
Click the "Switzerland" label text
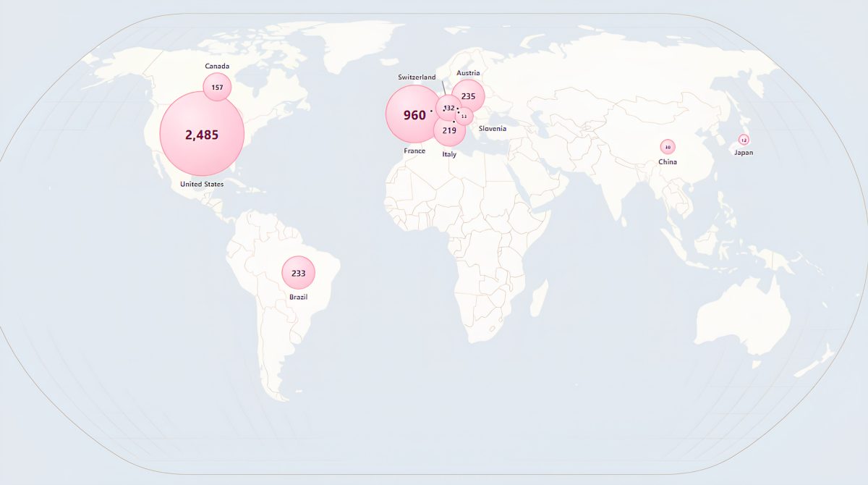coord(417,77)
